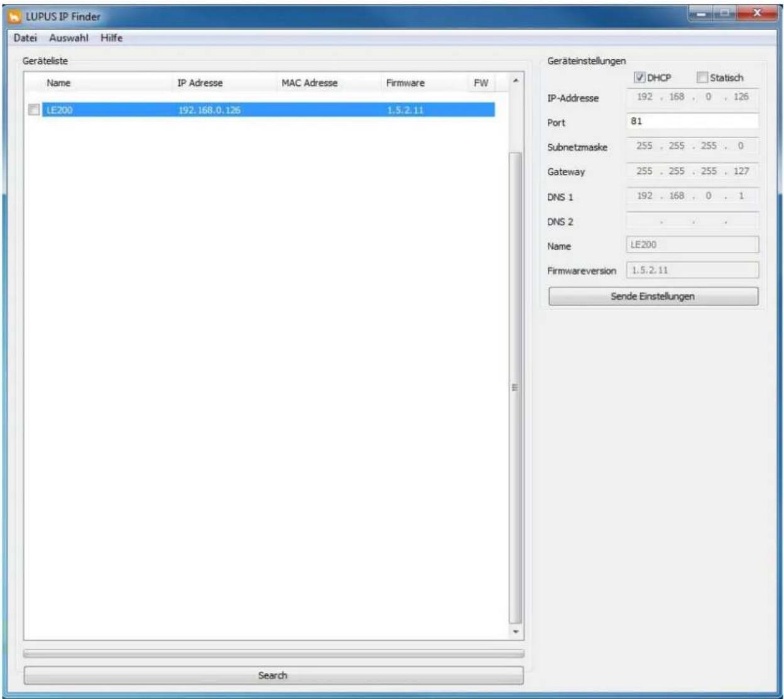Click the 1.5.2.11 firmware cell in list
The image size is (784, 699).
point(405,110)
